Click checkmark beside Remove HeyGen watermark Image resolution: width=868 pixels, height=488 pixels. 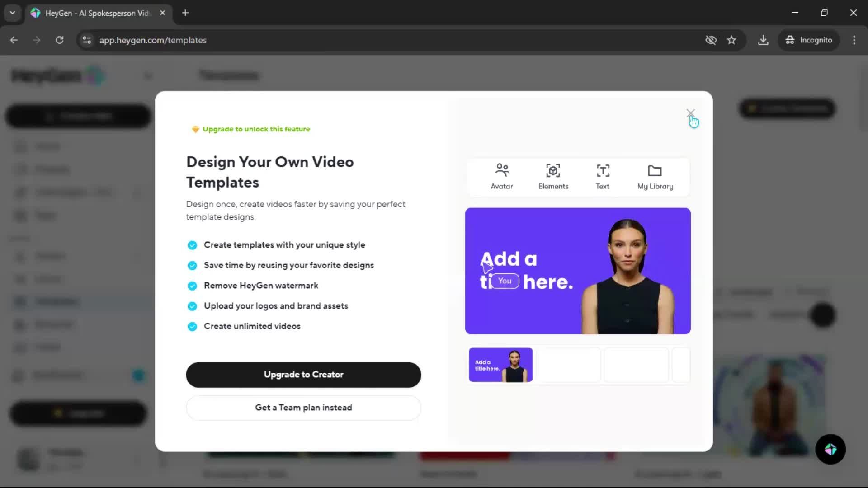[192, 286]
